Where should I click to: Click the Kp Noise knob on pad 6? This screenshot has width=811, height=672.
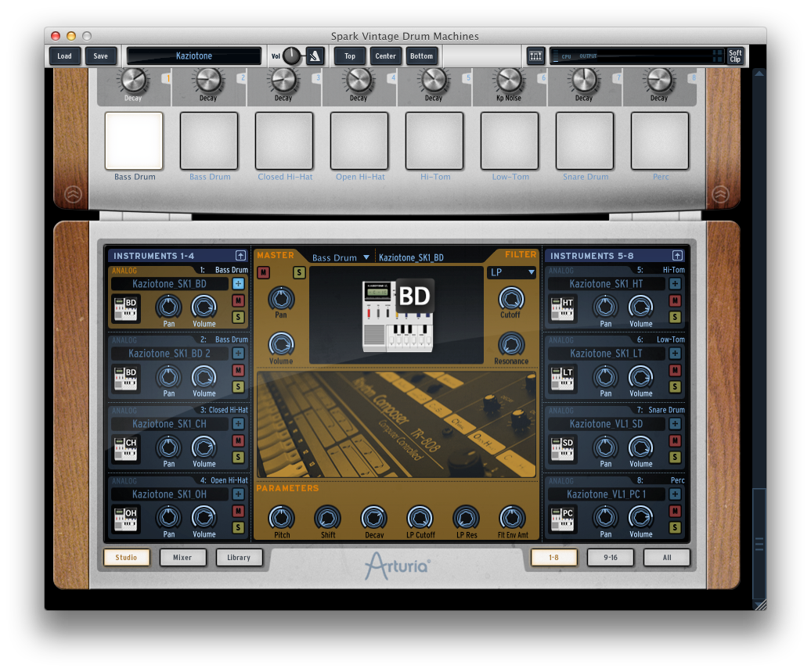510,80
